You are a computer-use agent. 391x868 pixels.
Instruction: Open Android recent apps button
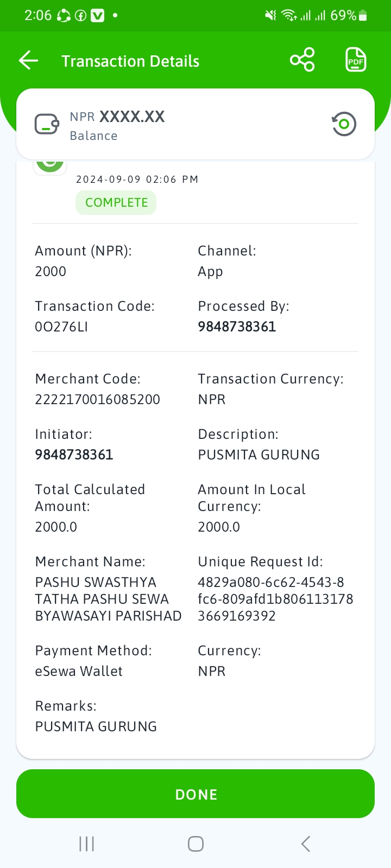87,844
